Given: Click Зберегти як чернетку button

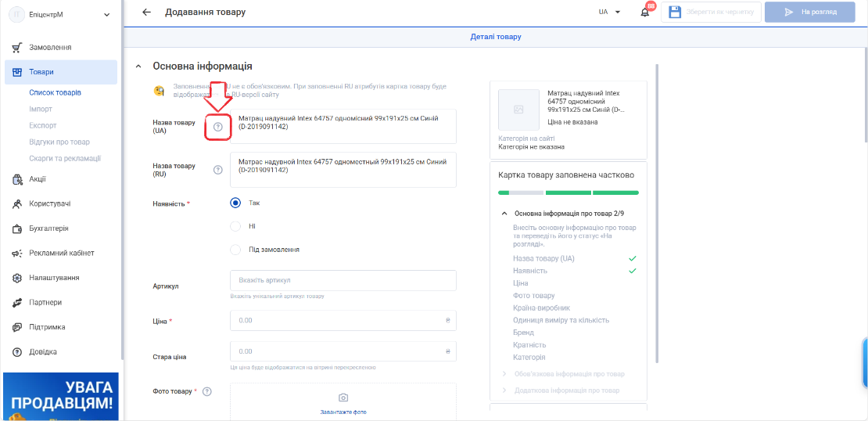Looking at the screenshot, I should coord(711,13).
